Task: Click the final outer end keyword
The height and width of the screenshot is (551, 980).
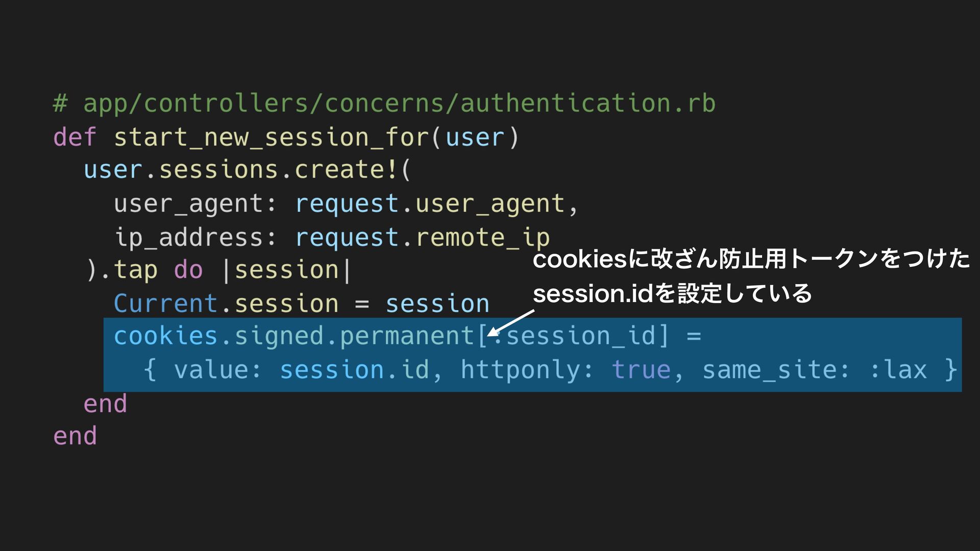Action: tap(75, 436)
